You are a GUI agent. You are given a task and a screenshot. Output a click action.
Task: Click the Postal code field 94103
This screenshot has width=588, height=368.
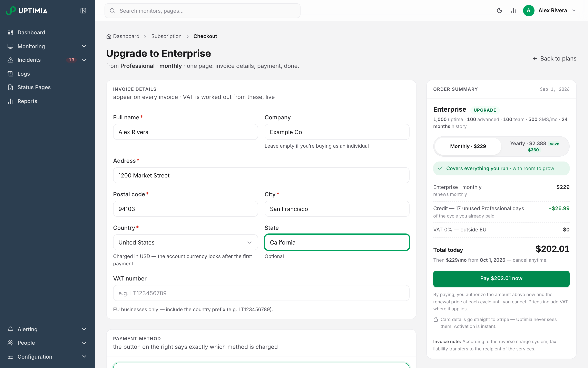click(185, 209)
